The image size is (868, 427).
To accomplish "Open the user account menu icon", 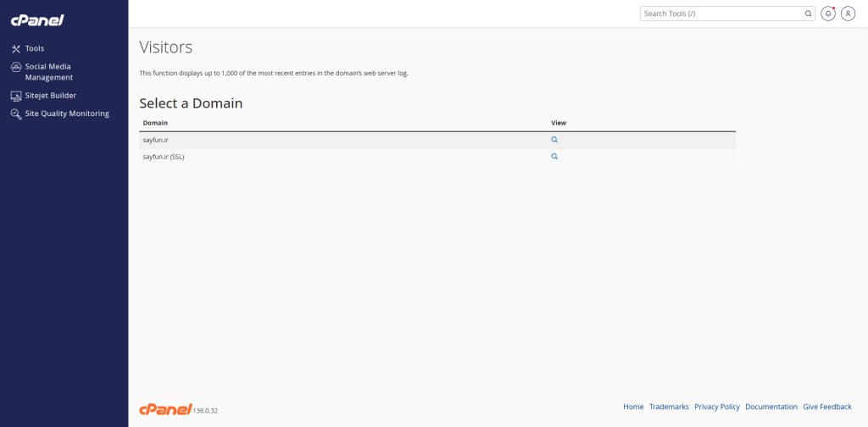I will (848, 14).
